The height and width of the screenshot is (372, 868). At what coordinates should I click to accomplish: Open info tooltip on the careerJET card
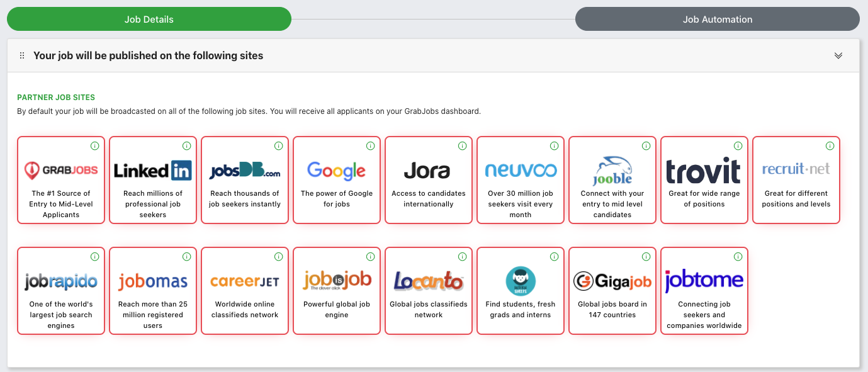(x=278, y=256)
